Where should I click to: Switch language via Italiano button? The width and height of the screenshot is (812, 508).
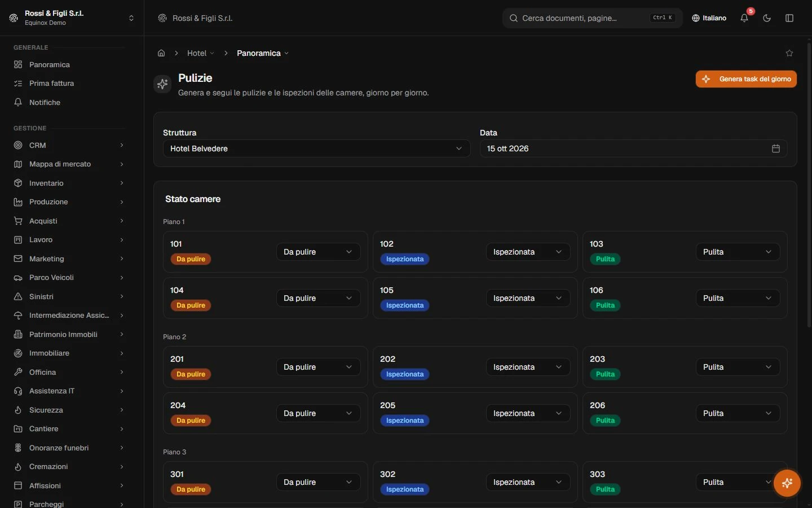(x=709, y=18)
